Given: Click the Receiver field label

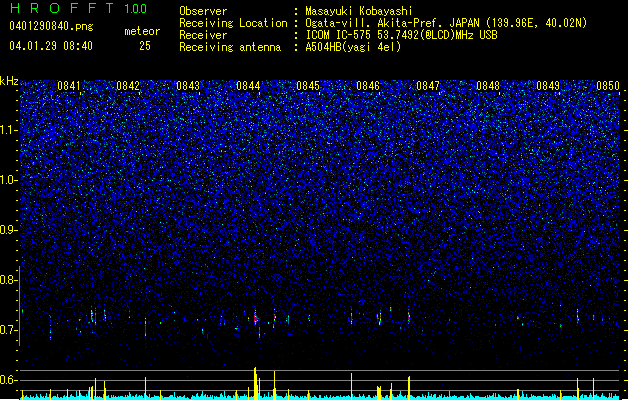Looking at the screenshot, I should tap(203, 35).
